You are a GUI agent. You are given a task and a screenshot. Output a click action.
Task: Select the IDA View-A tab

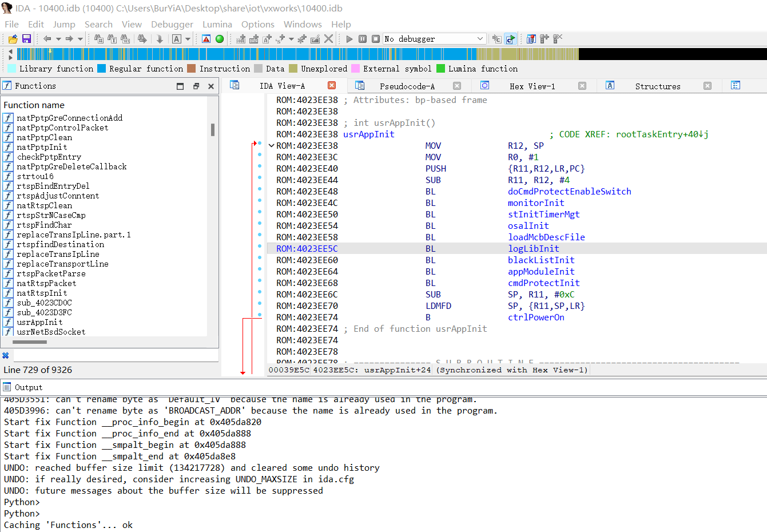[x=282, y=86]
